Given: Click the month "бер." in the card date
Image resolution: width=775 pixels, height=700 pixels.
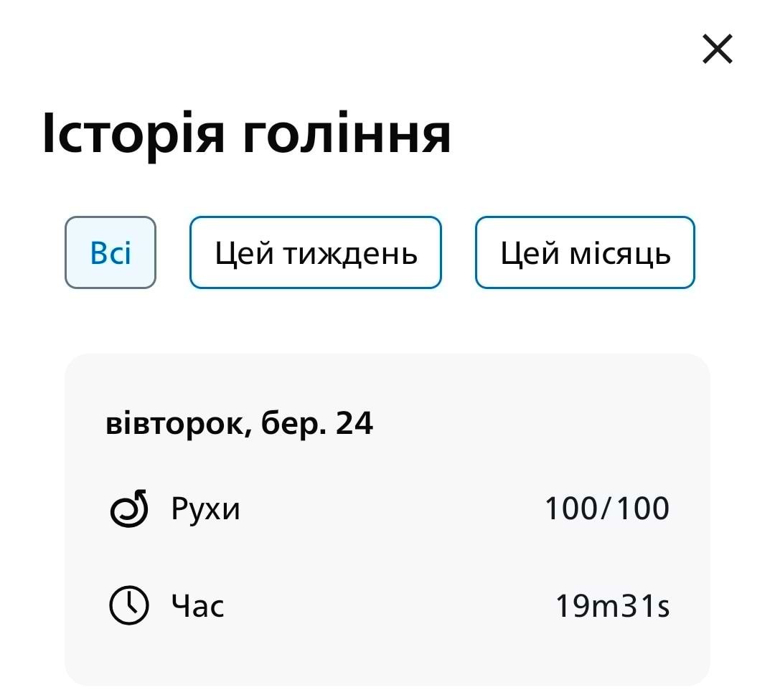Looking at the screenshot, I should click(x=294, y=424).
